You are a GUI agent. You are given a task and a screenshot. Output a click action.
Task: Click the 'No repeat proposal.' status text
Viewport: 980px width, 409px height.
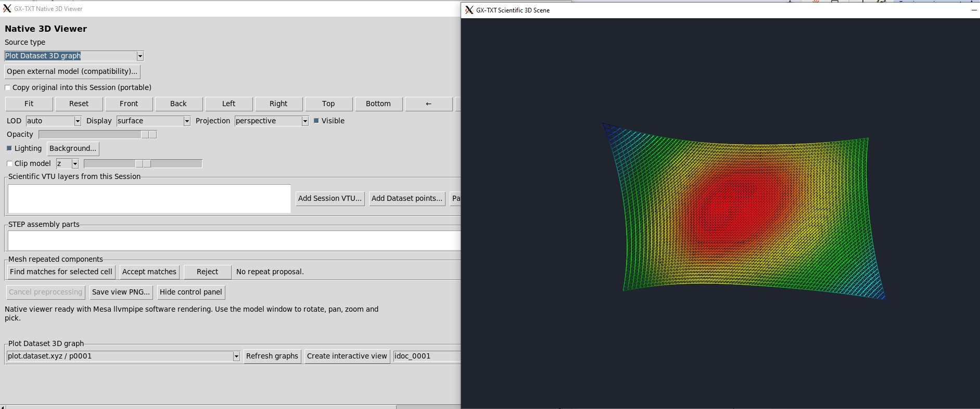270,272
